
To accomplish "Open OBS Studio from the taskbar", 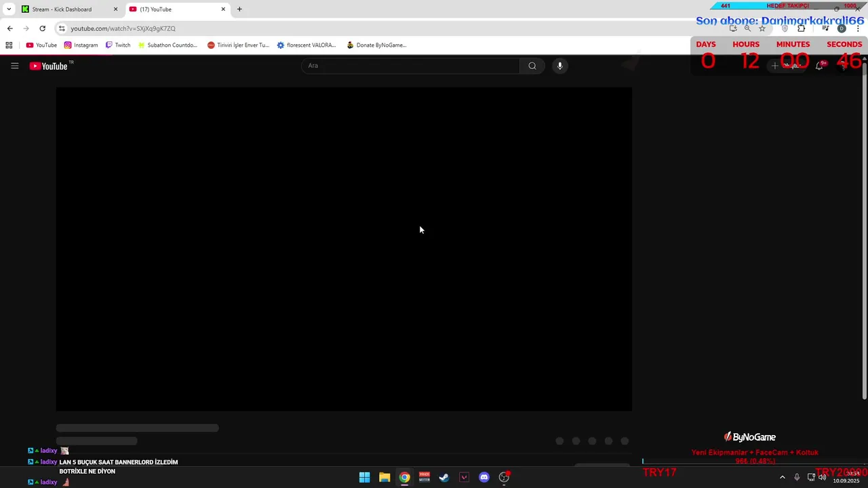I will point(504,477).
